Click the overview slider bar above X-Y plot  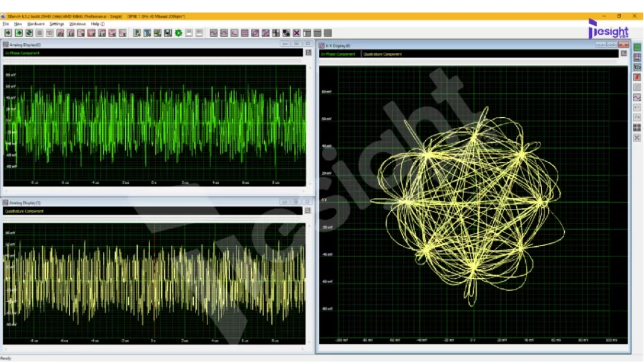click(469, 61)
